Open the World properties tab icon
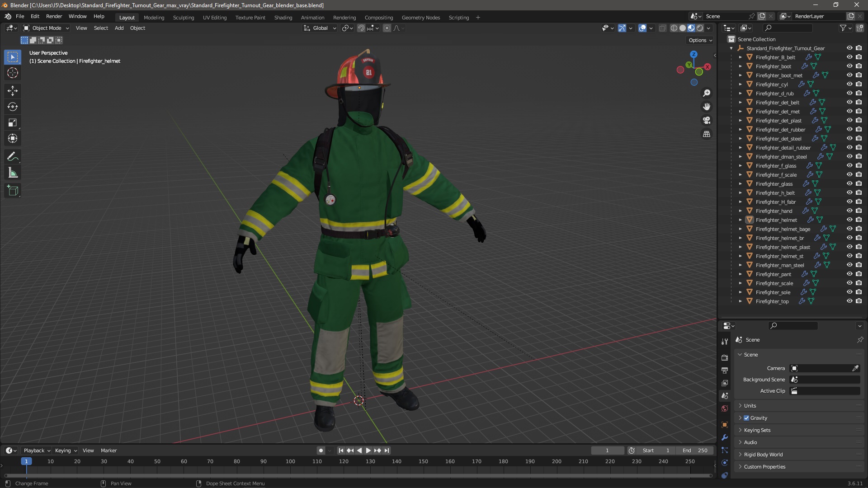 pos(725,408)
